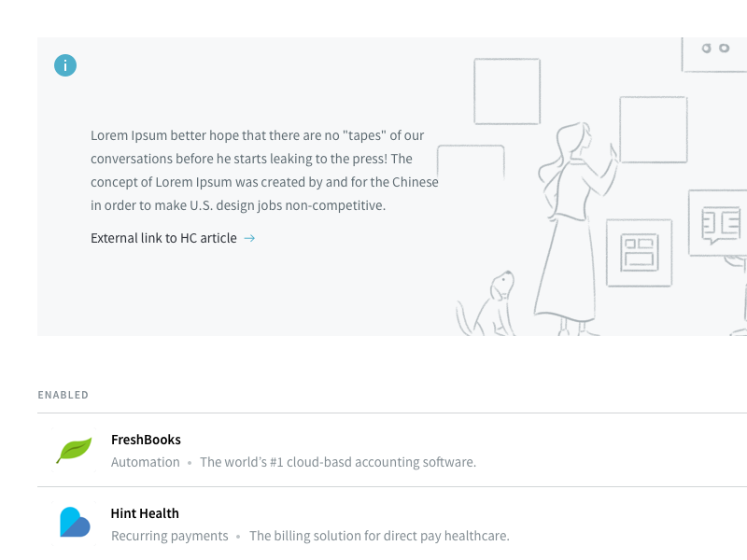Click the speech bubble with open book
Viewport: 747px width, 560px height.
[x=717, y=222]
